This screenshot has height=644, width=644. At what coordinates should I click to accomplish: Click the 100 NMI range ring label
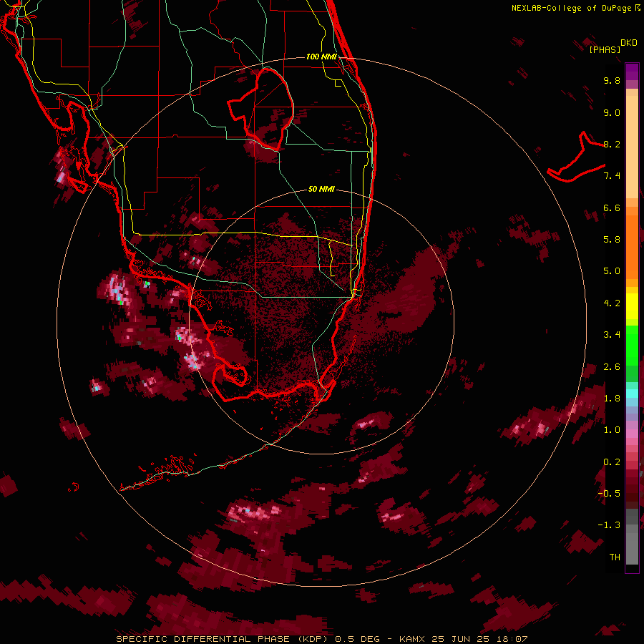point(321,57)
